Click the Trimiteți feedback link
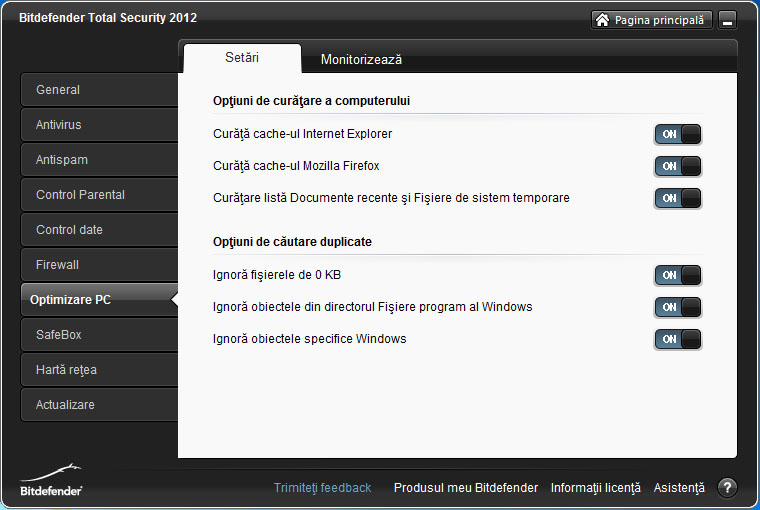The image size is (760, 510). [322, 488]
